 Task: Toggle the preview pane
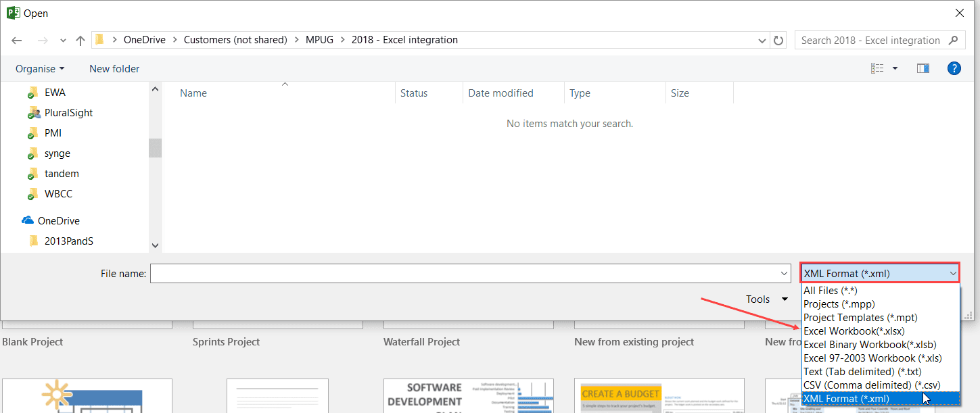coord(923,68)
